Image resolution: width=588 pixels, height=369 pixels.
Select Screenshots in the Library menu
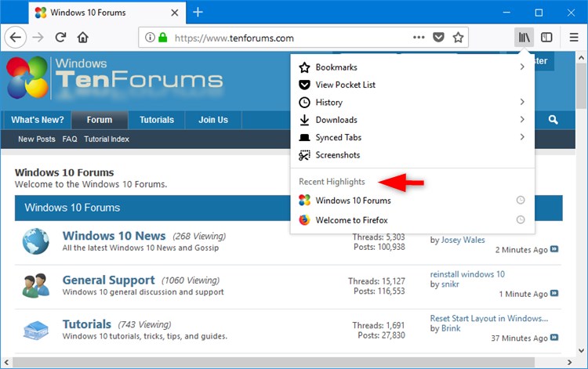412,155
